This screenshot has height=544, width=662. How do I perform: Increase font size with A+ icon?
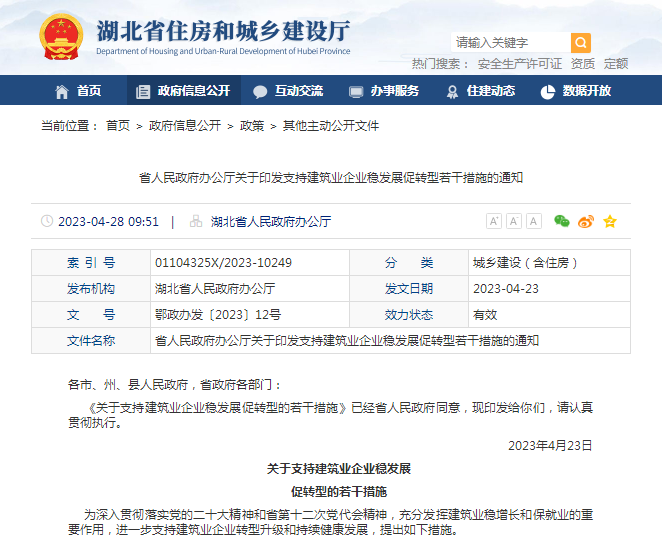[x=494, y=221]
